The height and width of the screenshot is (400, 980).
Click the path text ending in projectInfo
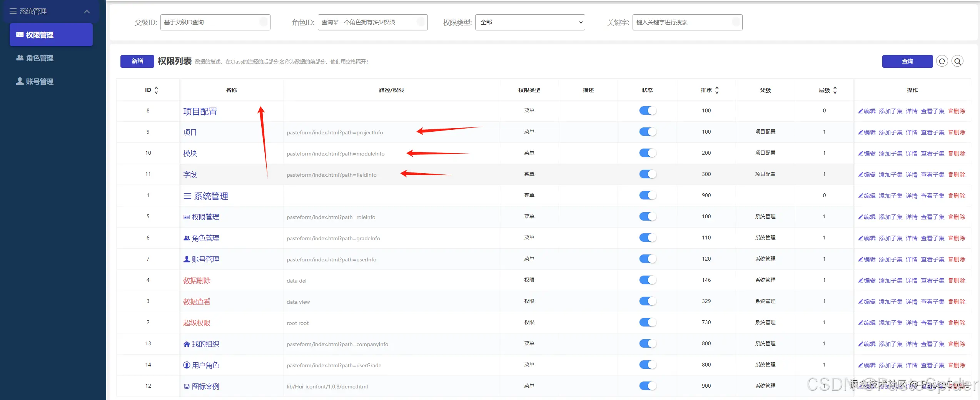tap(335, 132)
